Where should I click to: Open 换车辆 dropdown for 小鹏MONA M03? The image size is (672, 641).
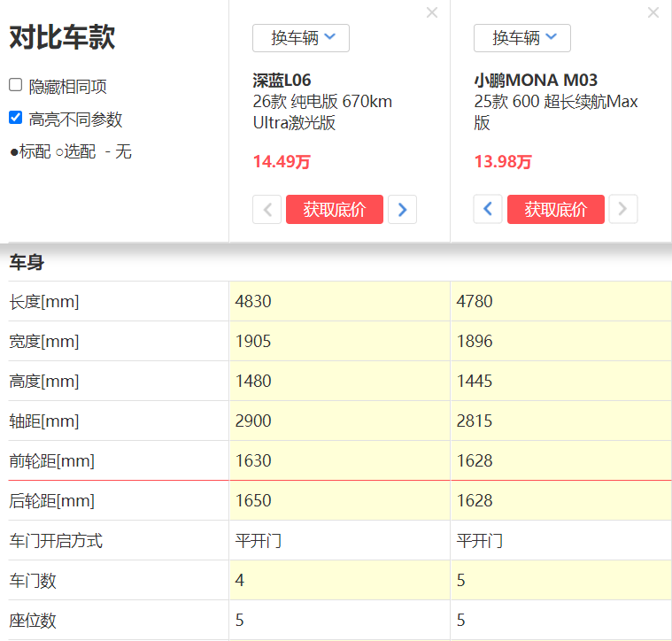coord(522,38)
